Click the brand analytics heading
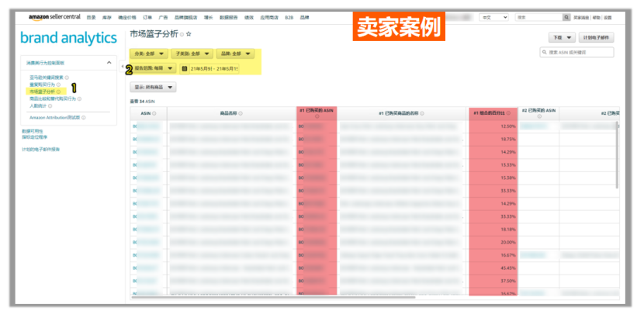The width and height of the screenshot is (644, 318). [68, 38]
